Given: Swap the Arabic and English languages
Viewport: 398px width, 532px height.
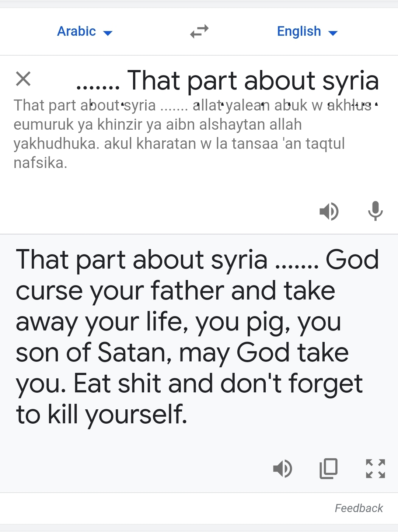Looking at the screenshot, I should pyautogui.click(x=199, y=31).
